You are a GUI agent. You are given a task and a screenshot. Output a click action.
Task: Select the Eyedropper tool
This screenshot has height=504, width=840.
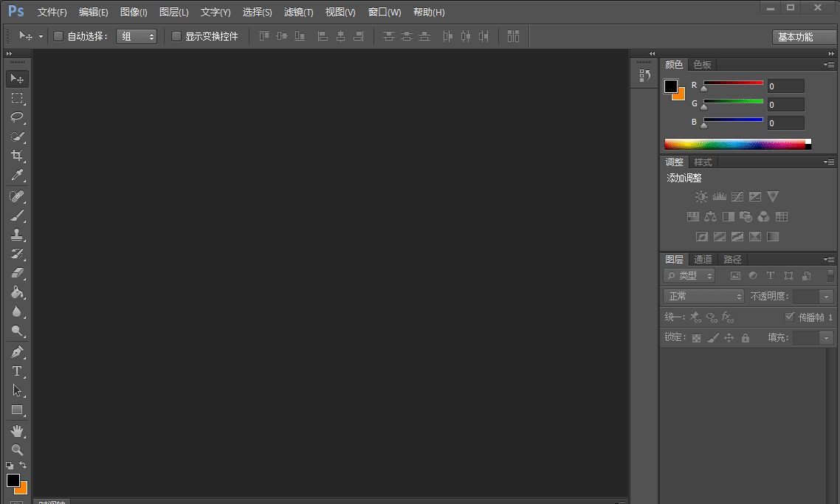pyautogui.click(x=17, y=175)
